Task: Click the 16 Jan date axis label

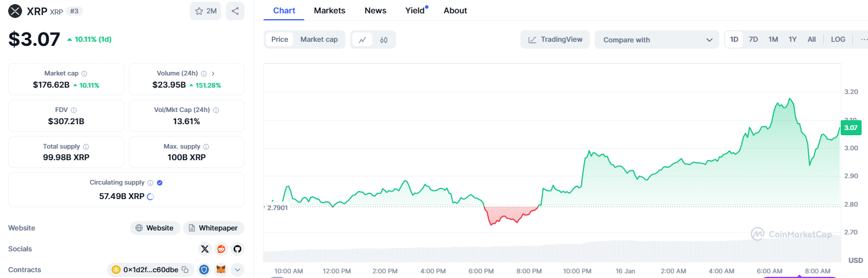Action: click(x=625, y=271)
